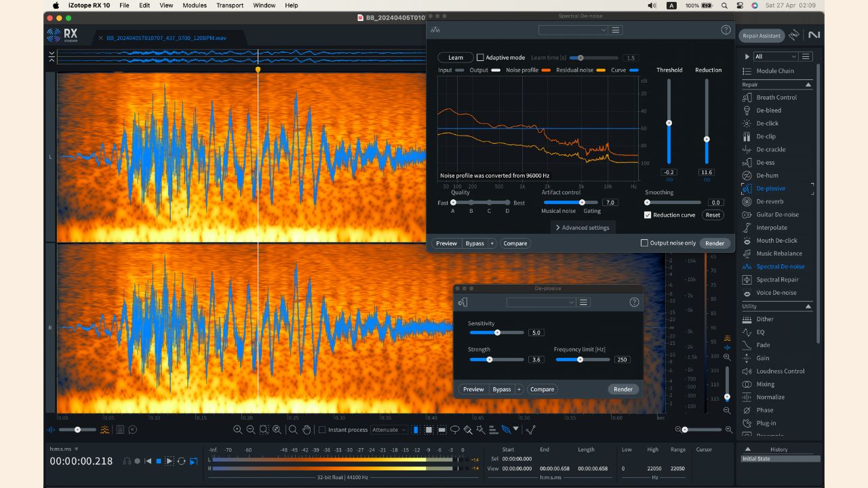868x488 pixels.
Task: Enable Output noise only checkbox
Action: tap(644, 243)
